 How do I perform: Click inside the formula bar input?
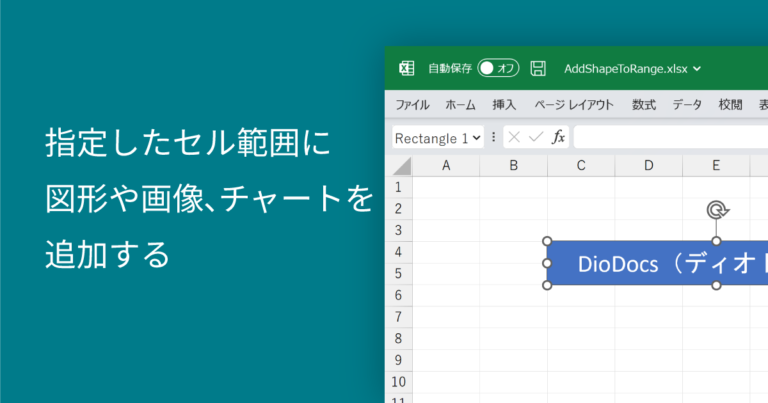671,137
